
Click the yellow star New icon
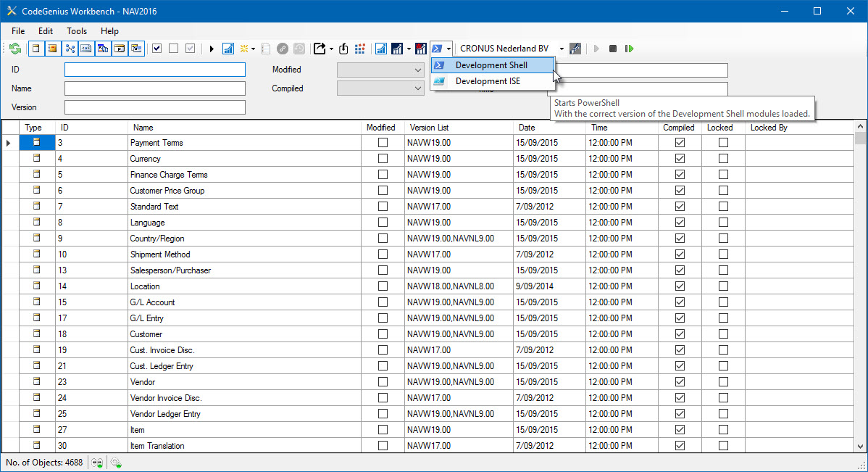pos(244,49)
